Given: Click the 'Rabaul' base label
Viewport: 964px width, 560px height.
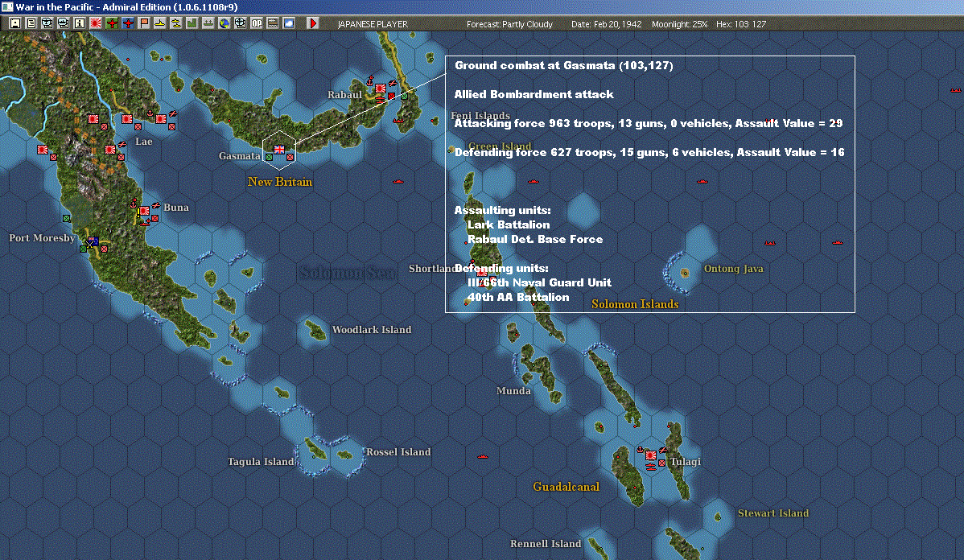Looking at the screenshot, I should (344, 95).
